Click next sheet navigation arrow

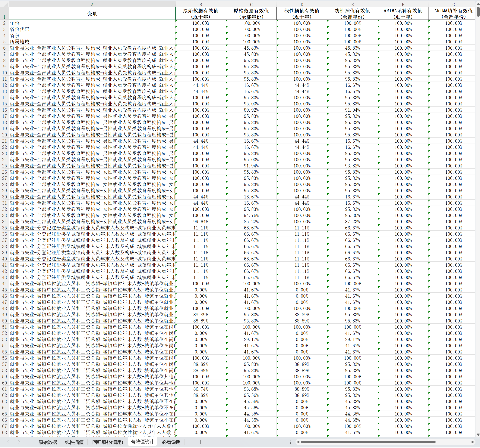19,442
